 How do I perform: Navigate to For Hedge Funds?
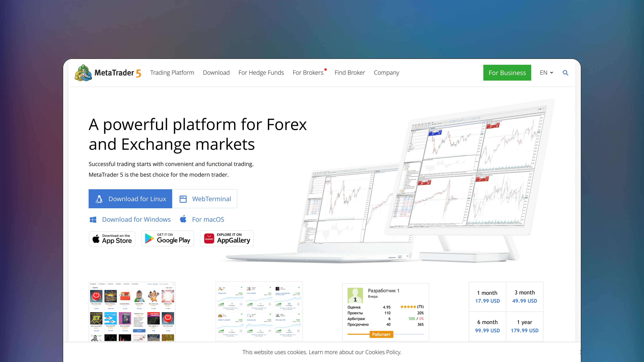pyautogui.click(x=261, y=73)
